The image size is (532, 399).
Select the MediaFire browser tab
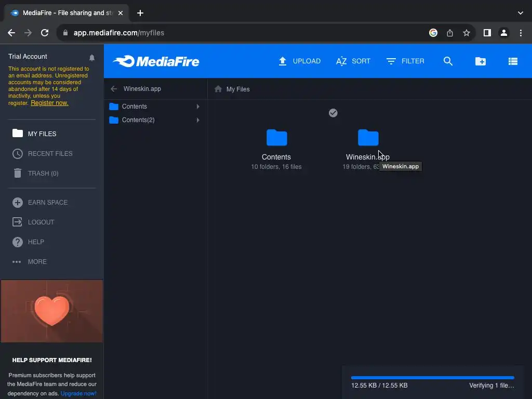tap(66, 13)
